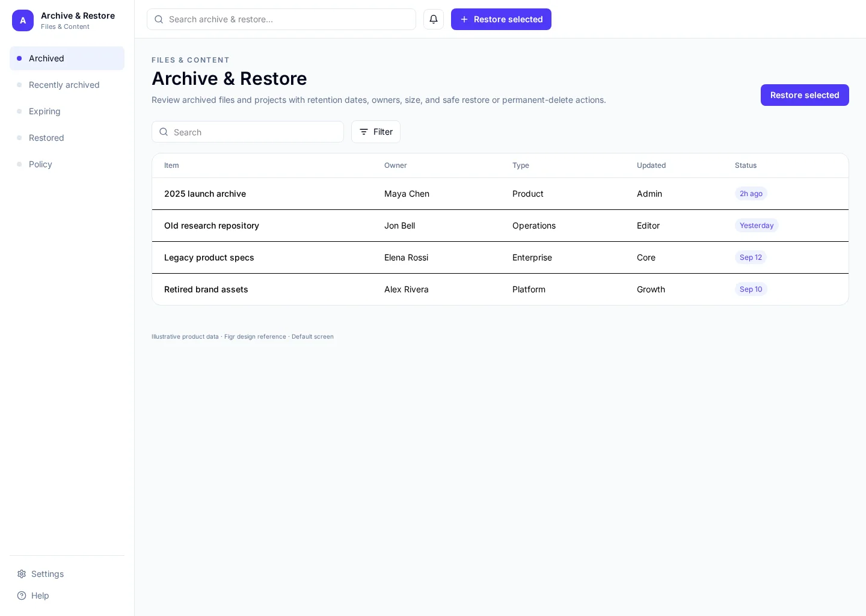Viewport: 866px width, 616px height.
Task: Sort by the Owner column header
Action: click(395, 165)
